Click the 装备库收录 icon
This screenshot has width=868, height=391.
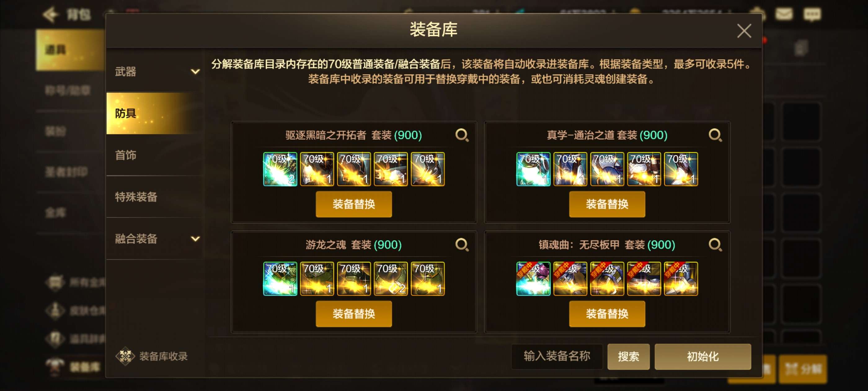click(125, 356)
